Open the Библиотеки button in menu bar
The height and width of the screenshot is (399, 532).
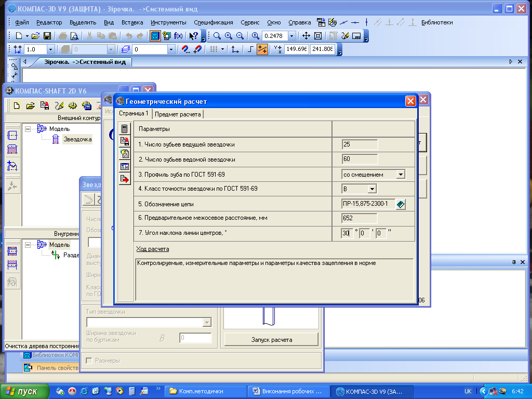437,23
